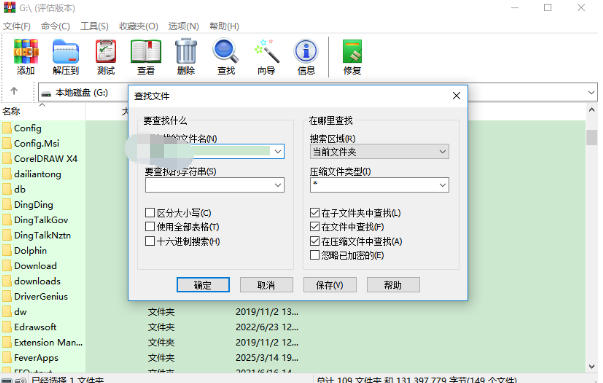Enable 忽略已加密的 checkbox

[315, 255]
